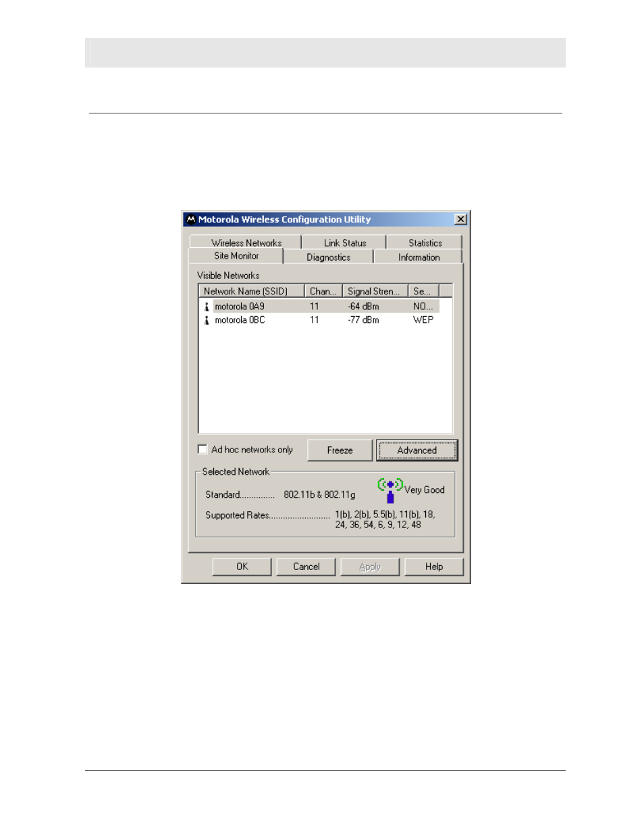Switch to the Information tab
Screen dimensions: 644x834
[419, 257]
